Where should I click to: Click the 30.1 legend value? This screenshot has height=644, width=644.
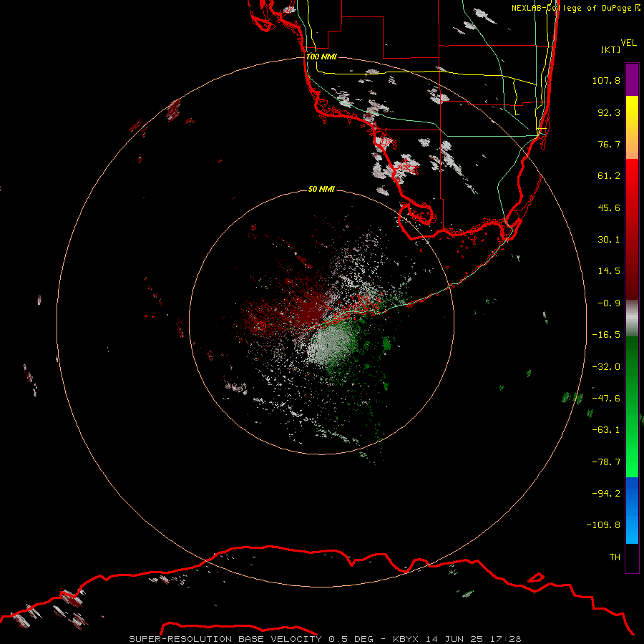pos(609,240)
